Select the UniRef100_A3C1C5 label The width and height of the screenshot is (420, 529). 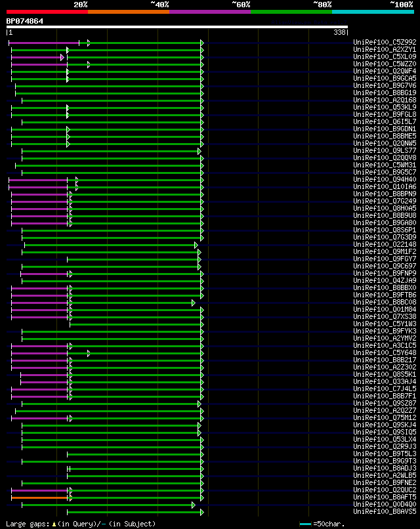385,346
